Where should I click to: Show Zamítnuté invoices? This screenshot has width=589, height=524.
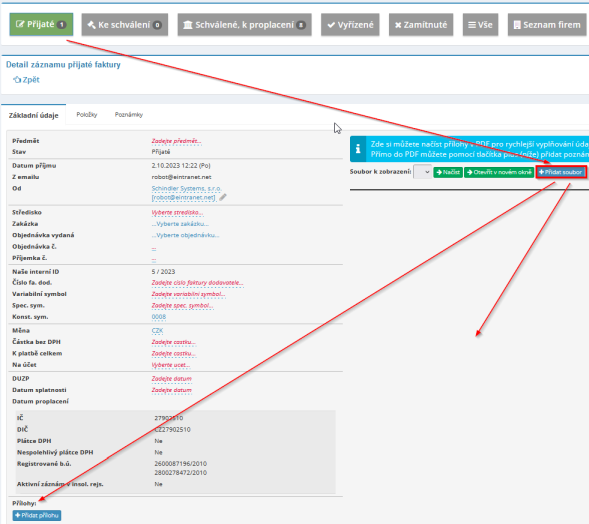[421, 25]
